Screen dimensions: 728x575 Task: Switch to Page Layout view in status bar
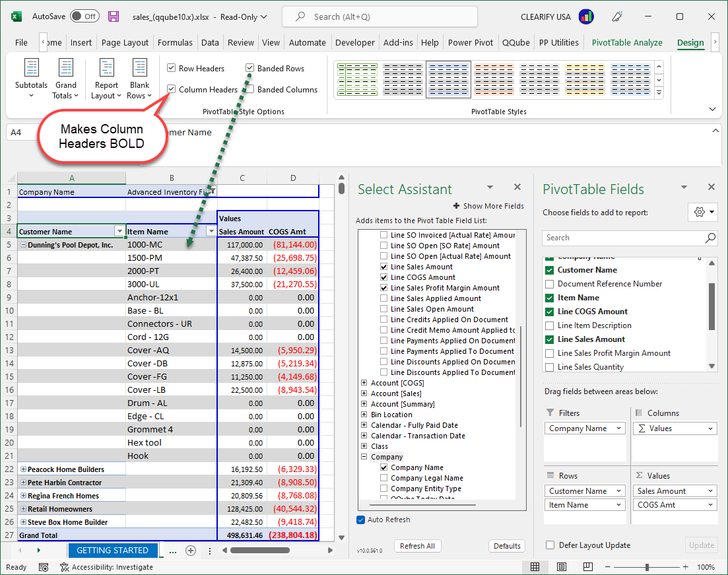(x=561, y=566)
